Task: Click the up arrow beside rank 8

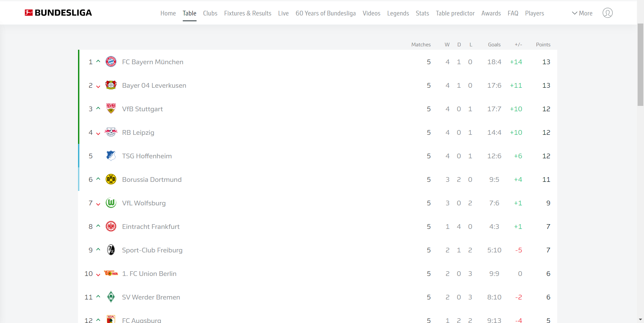Action: pos(98,226)
